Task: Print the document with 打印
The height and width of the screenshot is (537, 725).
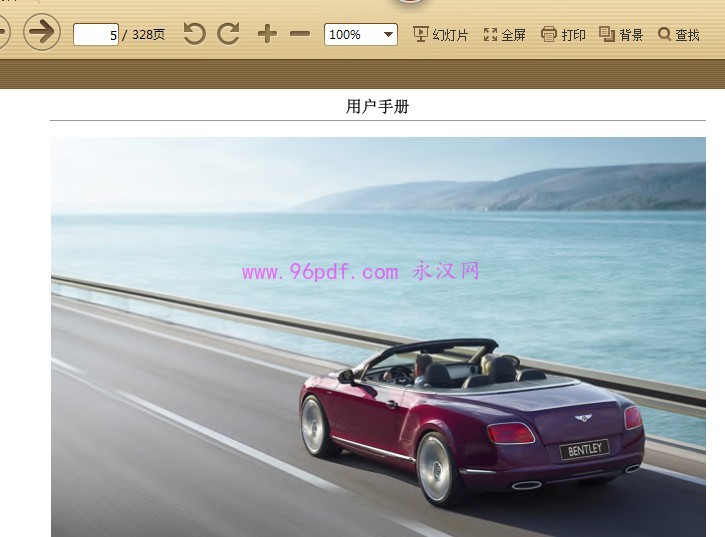Action: (563, 35)
